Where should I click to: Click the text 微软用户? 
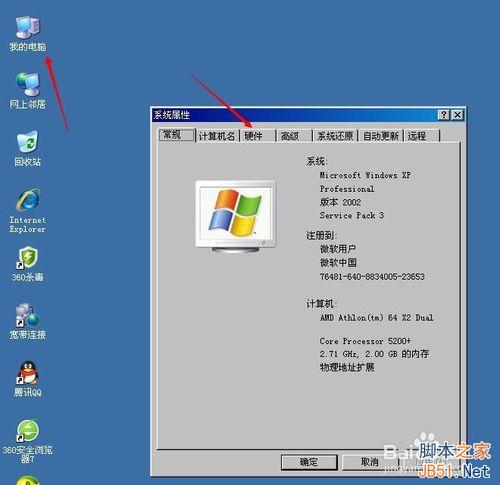[338, 249]
